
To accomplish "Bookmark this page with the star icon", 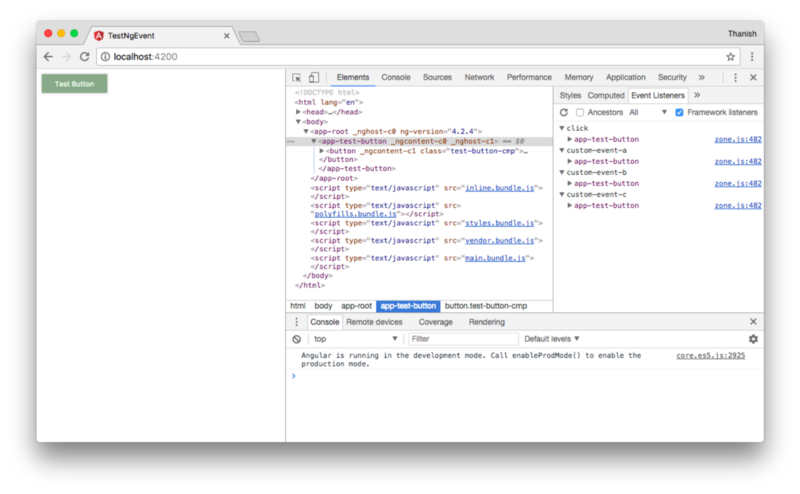I will tap(731, 57).
